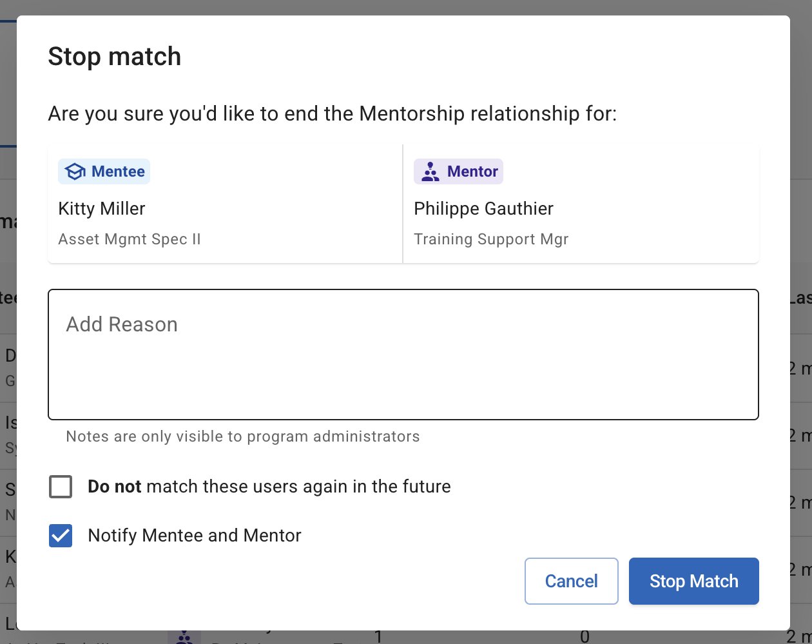The height and width of the screenshot is (644, 812).
Task: Click the Mentor badge label
Action: pyautogui.click(x=472, y=171)
